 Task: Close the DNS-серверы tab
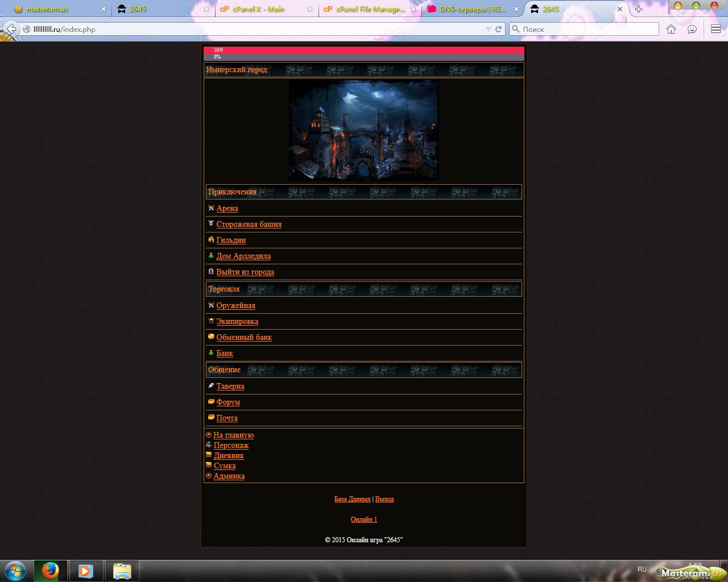pos(516,9)
